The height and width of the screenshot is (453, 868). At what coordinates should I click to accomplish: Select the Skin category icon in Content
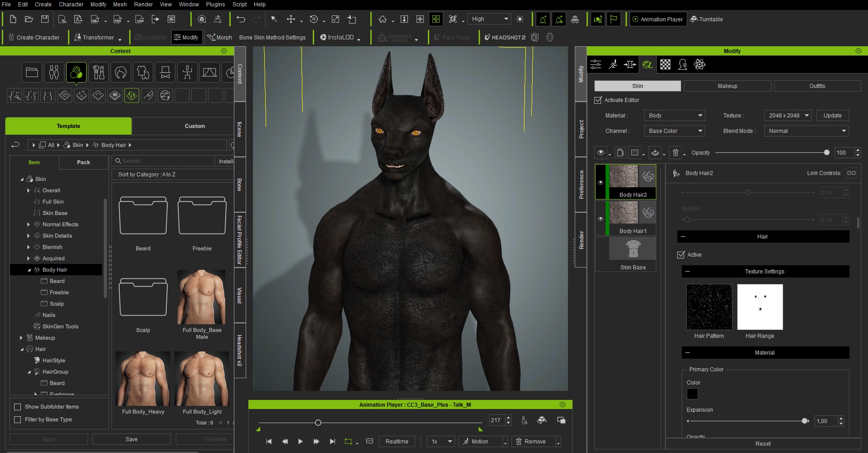click(76, 72)
